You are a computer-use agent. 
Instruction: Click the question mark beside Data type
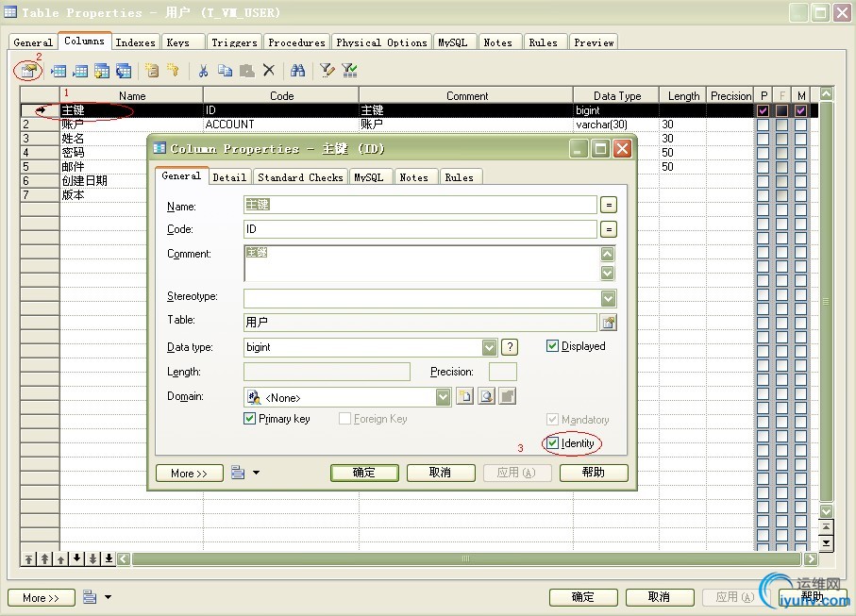pyautogui.click(x=510, y=347)
